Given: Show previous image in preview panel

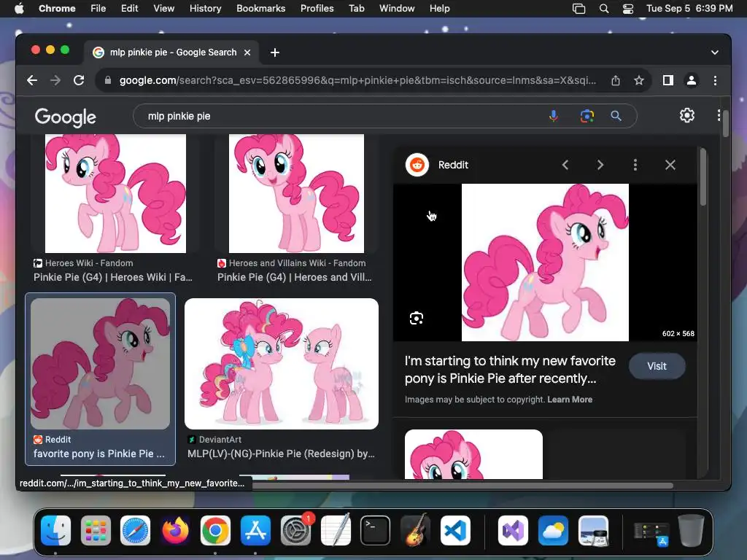Looking at the screenshot, I should click(x=565, y=165).
